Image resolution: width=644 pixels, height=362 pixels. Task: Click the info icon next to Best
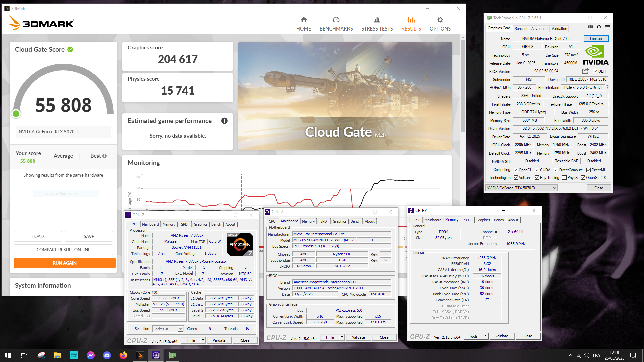click(104, 156)
